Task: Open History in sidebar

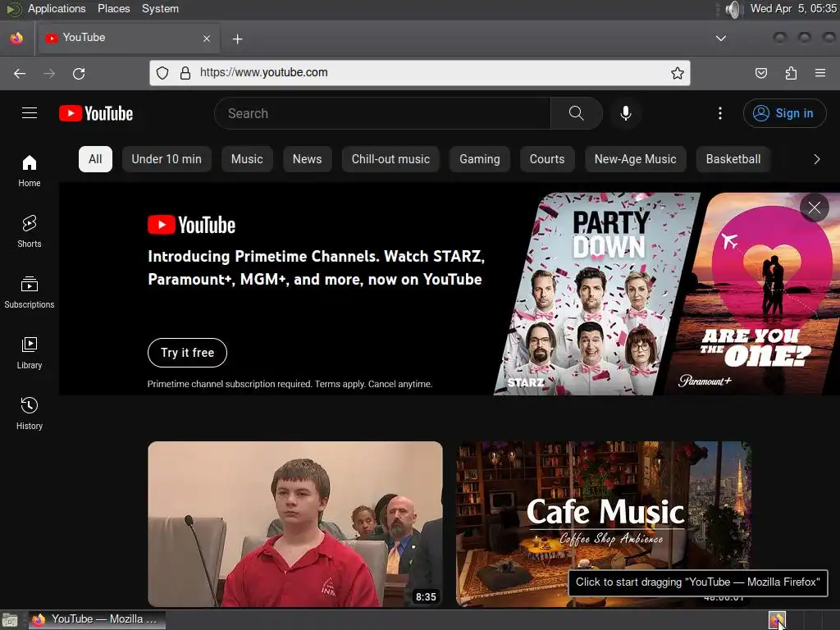Action: pos(30,413)
